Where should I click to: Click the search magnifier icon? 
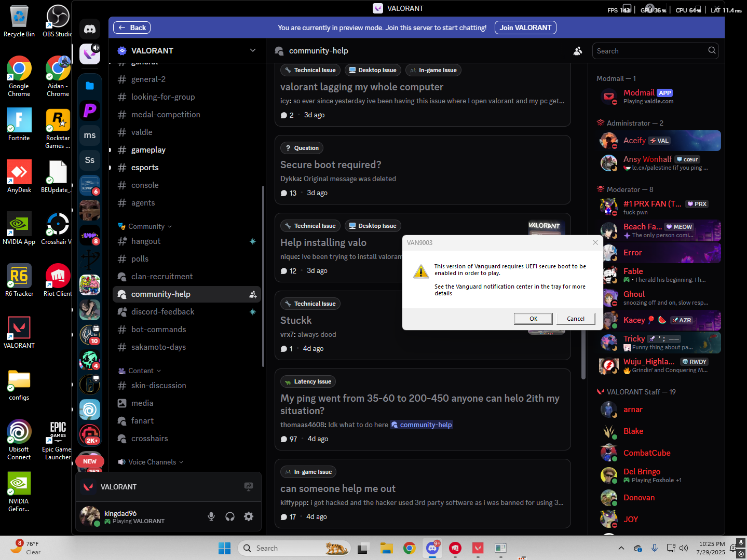(712, 50)
